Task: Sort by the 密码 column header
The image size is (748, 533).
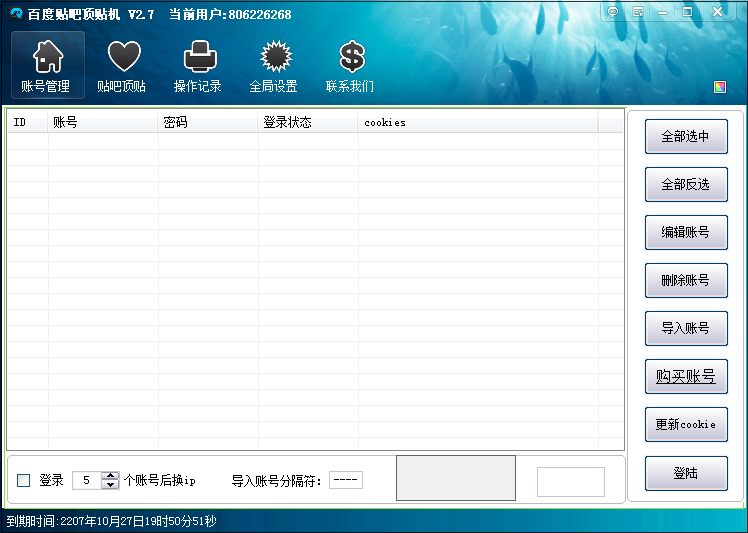Action: (208, 123)
